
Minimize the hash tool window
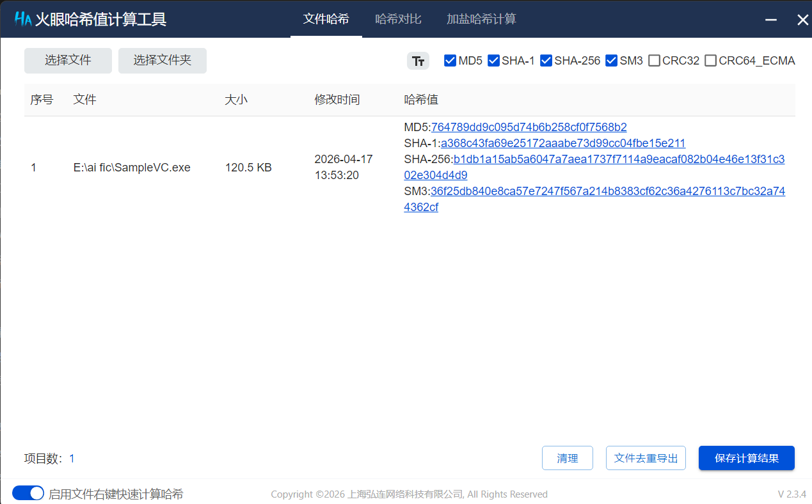(x=771, y=20)
